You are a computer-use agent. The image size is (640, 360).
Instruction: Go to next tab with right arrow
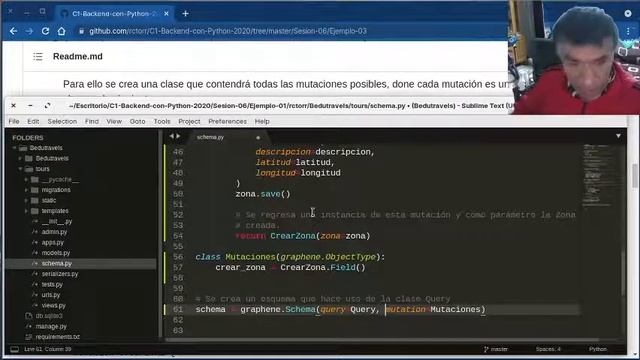point(178,136)
